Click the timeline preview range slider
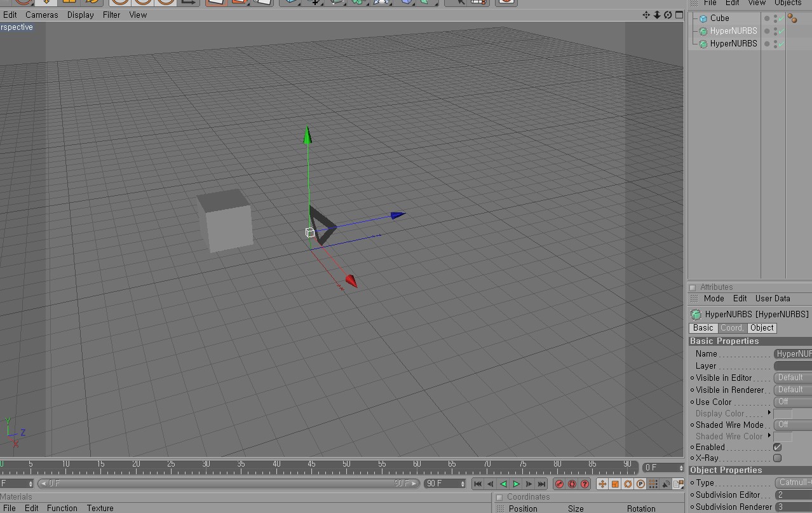812x513 pixels. (x=229, y=484)
